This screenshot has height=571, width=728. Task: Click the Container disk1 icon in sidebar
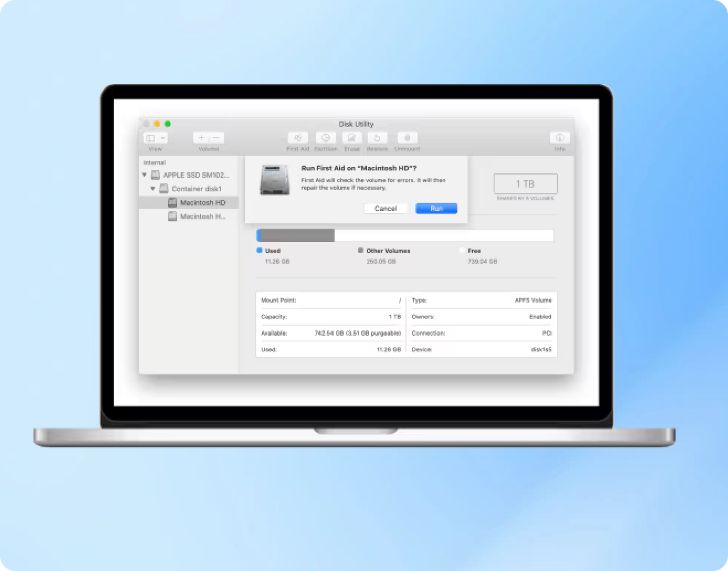click(x=164, y=189)
